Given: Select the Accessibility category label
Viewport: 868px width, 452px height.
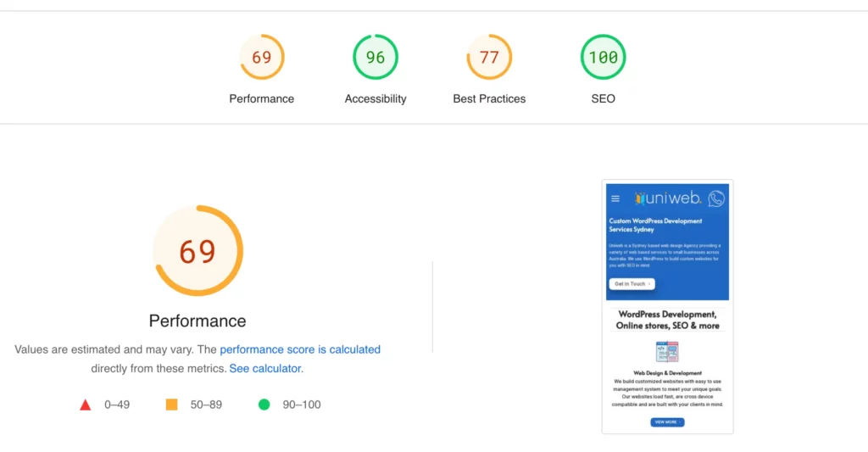Looking at the screenshot, I should (x=376, y=98).
